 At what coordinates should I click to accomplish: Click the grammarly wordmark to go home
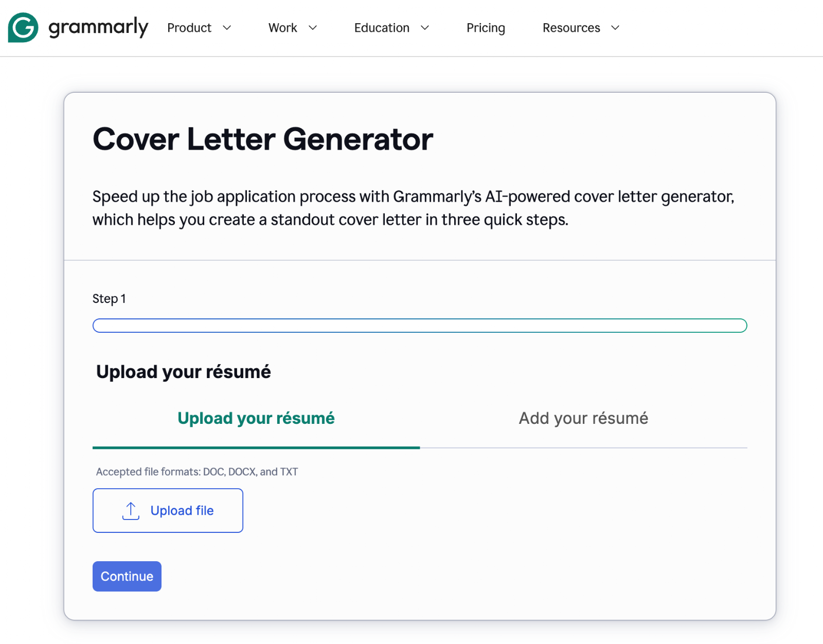[x=97, y=28]
